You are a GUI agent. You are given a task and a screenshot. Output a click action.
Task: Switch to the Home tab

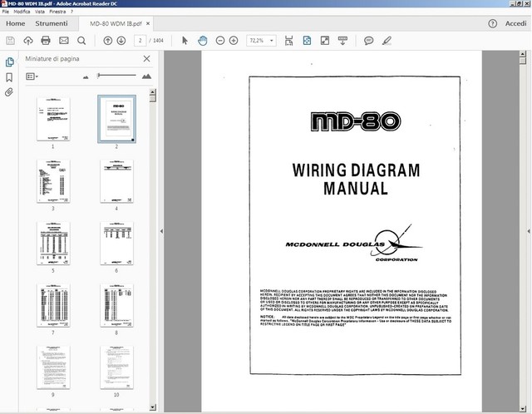click(x=16, y=23)
